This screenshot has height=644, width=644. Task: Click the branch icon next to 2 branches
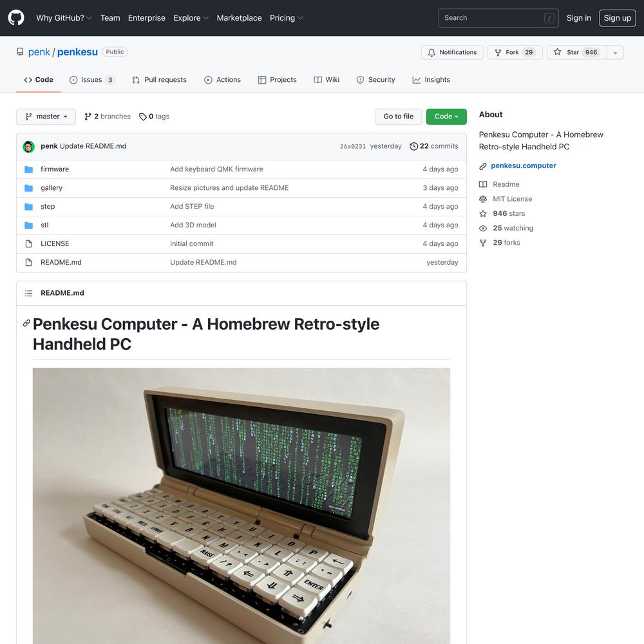pos(88,117)
